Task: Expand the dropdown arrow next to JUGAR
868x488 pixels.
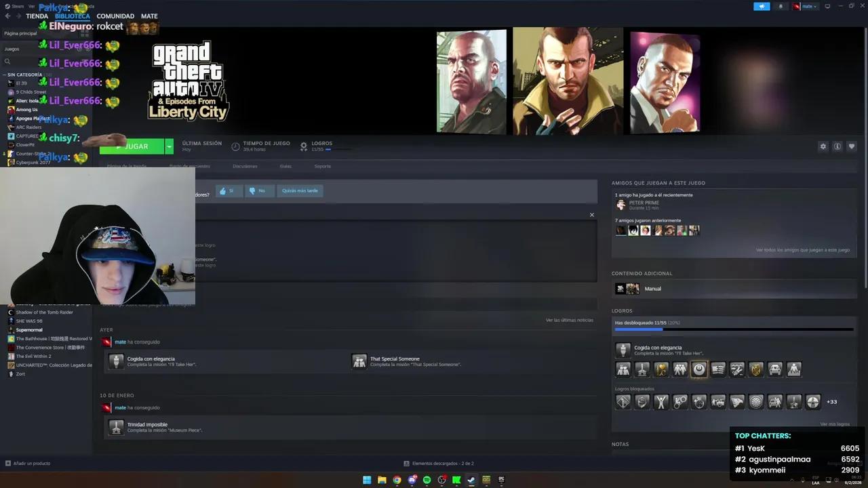Action: tap(167, 146)
